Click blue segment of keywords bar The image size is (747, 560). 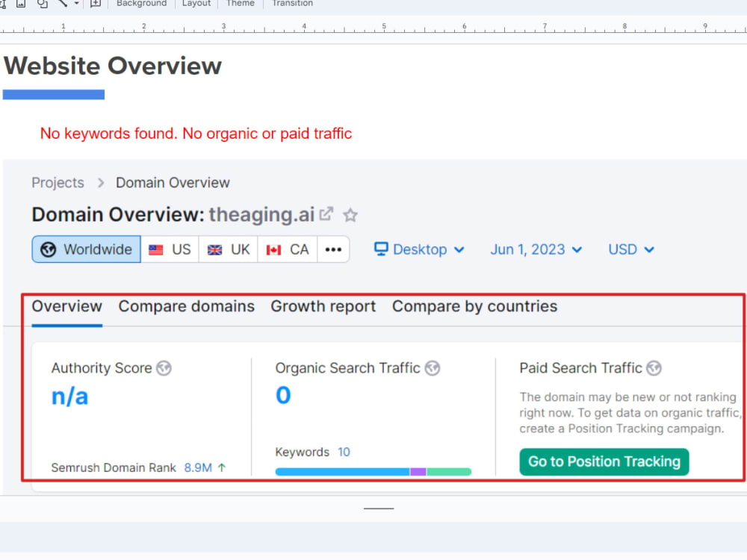[x=342, y=471]
